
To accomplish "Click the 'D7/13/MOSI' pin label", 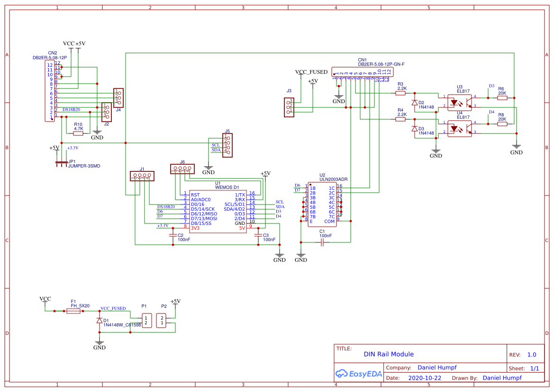I will pos(204,219).
